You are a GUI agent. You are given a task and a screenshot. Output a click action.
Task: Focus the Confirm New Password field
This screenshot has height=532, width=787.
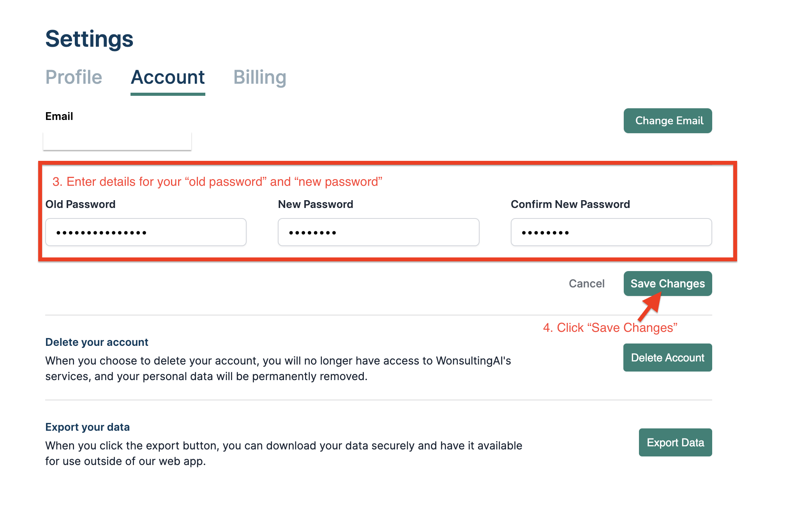611,232
